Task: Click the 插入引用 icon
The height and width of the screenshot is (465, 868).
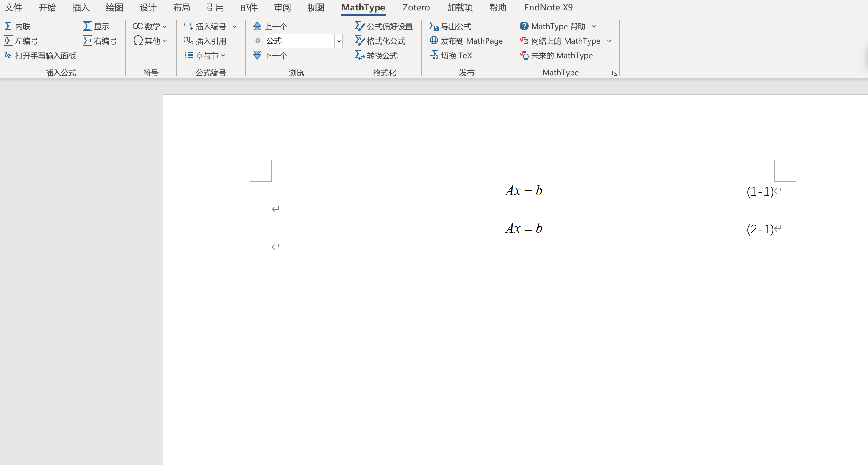Action: click(x=188, y=41)
